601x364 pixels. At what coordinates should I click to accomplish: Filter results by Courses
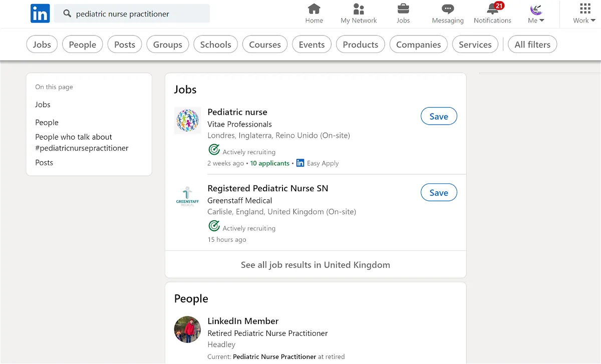pyautogui.click(x=265, y=45)
